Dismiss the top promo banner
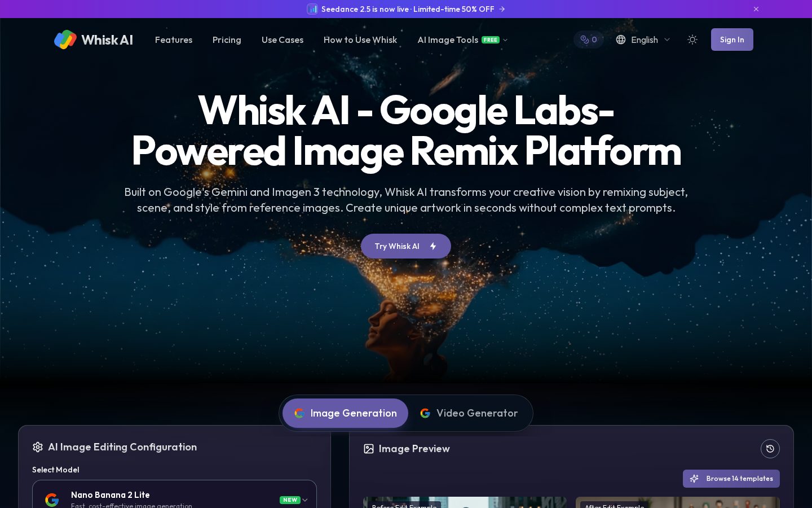The width and height of the screenshot is (812, 508). point(756,9)
